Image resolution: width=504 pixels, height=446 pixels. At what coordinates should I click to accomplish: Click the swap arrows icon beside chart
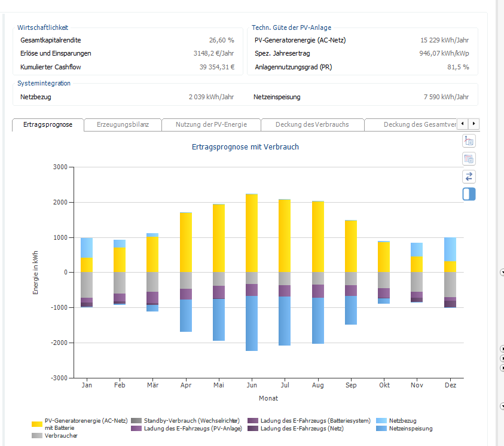[x=469, y=176]
